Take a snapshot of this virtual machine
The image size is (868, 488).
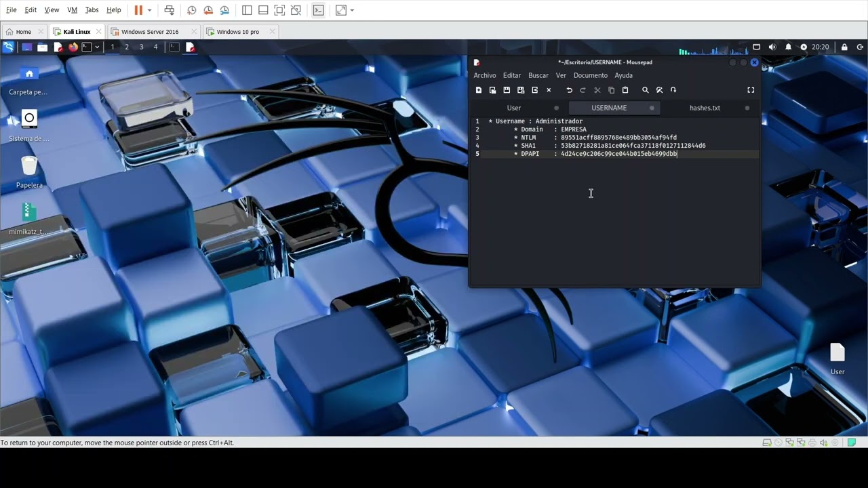click(x=192, y=10)
